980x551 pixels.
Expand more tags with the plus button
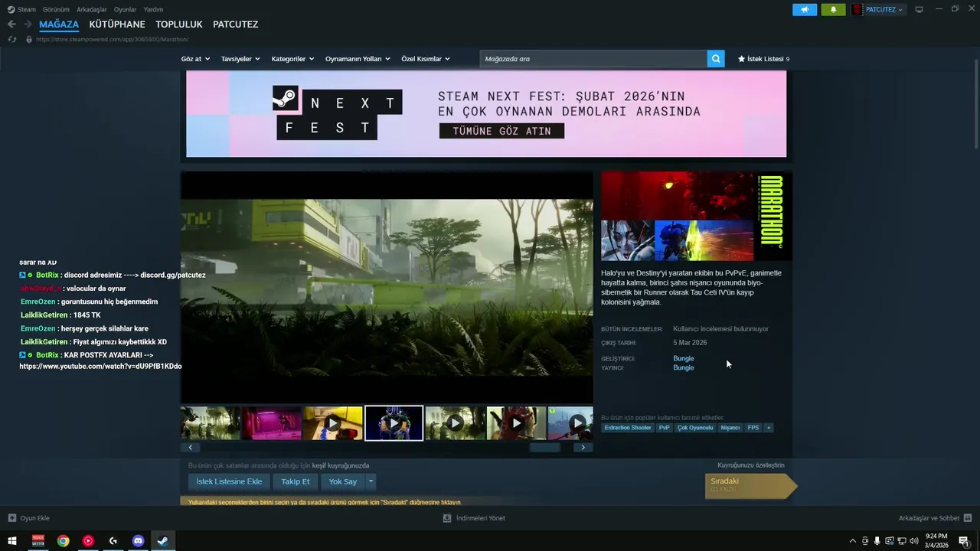tap(769, 428)
